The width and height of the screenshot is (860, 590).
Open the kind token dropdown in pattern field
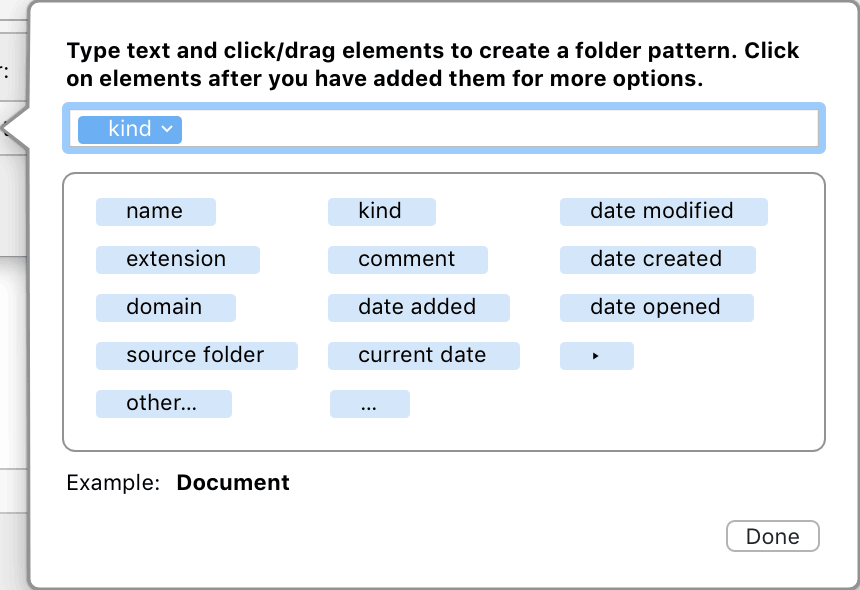pos(167,129)
